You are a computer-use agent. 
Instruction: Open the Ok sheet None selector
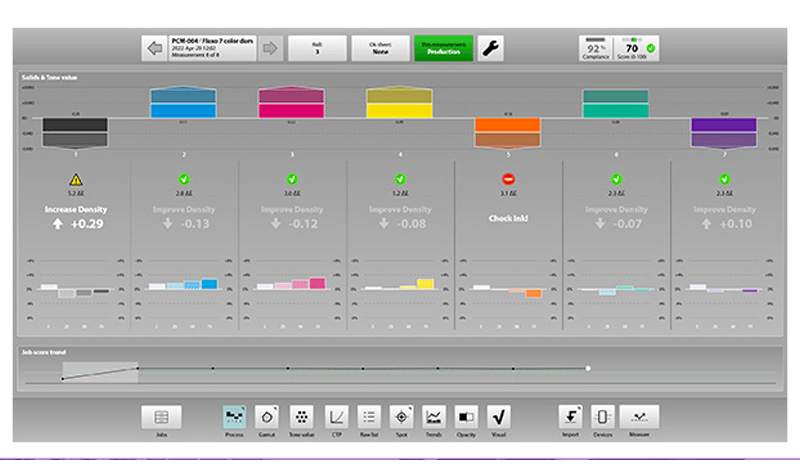click(x=381, y=48)
